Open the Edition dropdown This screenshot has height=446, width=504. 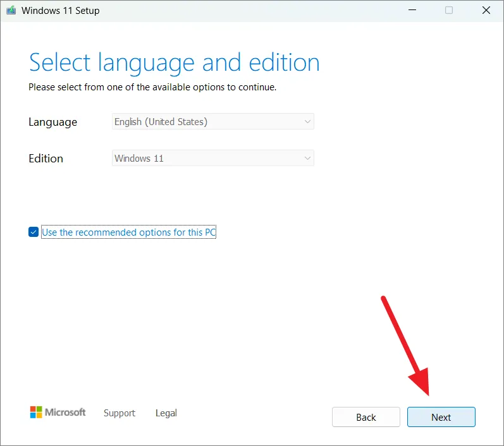tap(212, 158)
